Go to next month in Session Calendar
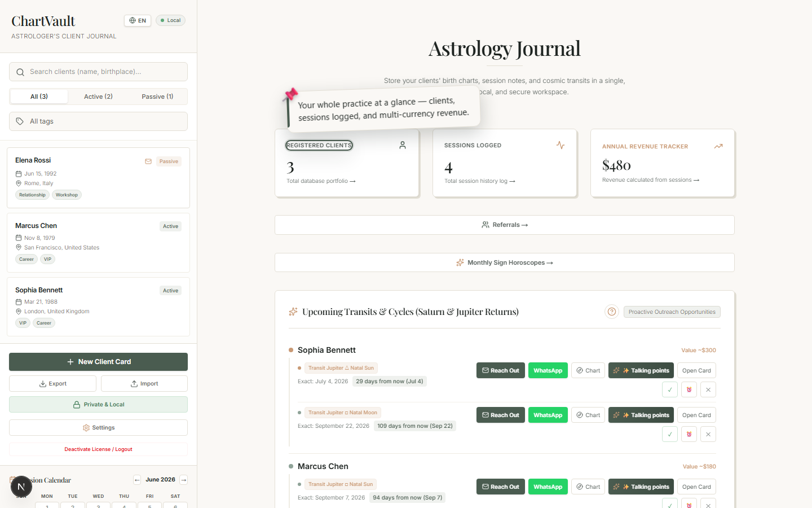Screen dimensions: 812x508 (184, 480)
